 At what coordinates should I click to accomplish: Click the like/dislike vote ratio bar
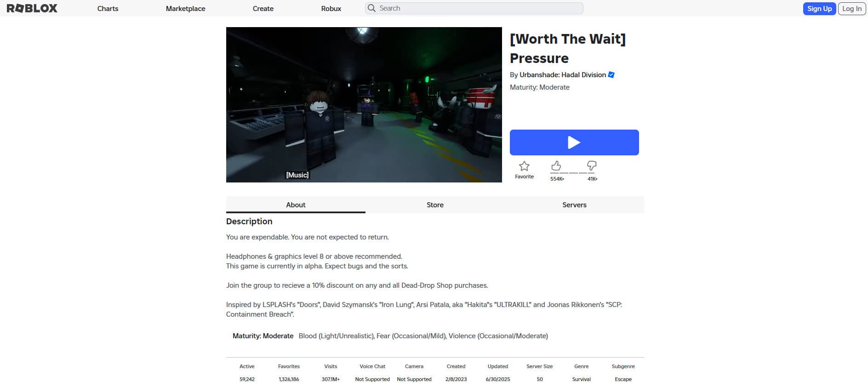pos(573,173)
